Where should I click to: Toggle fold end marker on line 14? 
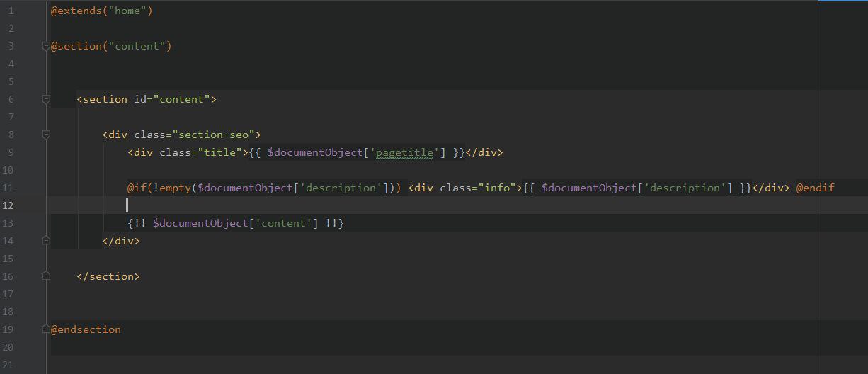coord(46,241)
